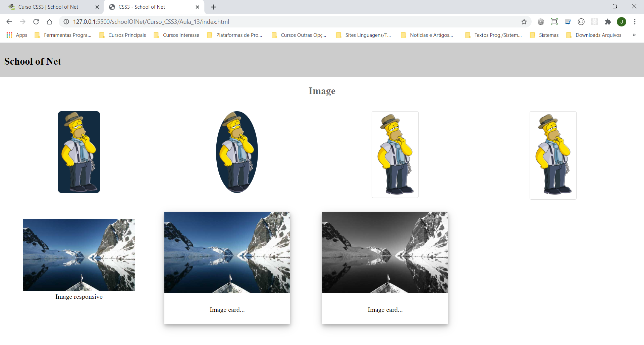Open a new browser tab
Viewport: 644px width, 345px height.
[x=213, y=7]
